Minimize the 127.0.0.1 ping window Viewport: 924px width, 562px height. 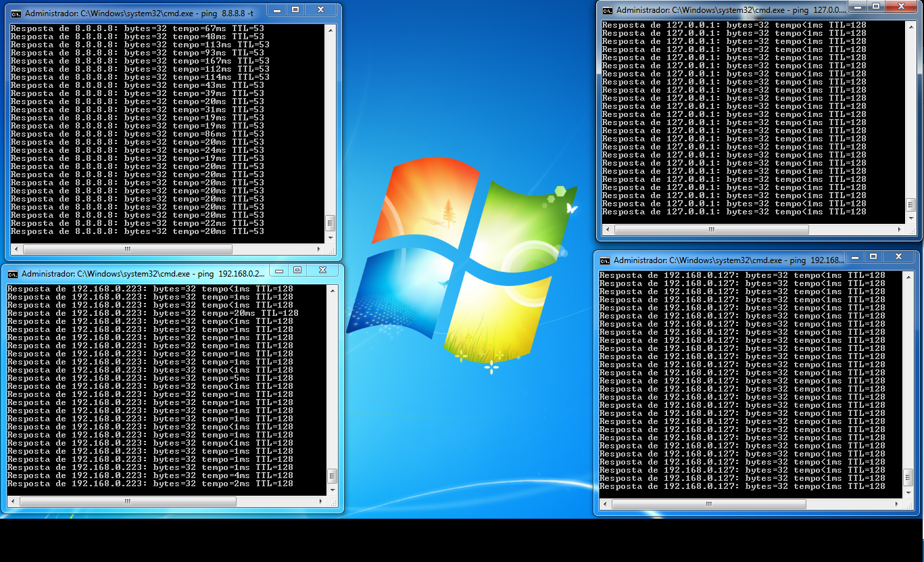(x=857, y=6)
